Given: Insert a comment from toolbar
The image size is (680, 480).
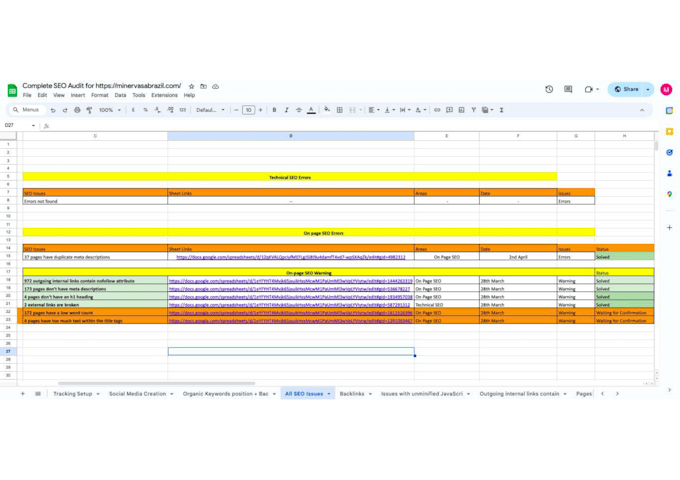Looking at the screenshot, I should [x=449, y=110].
